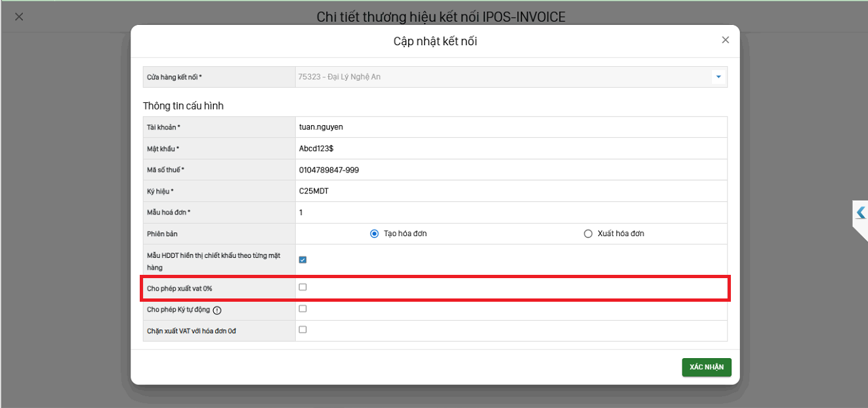The image size is (868, 408).
Task: Edit the Ký hiệu field value
Action: tap(510, 192)
